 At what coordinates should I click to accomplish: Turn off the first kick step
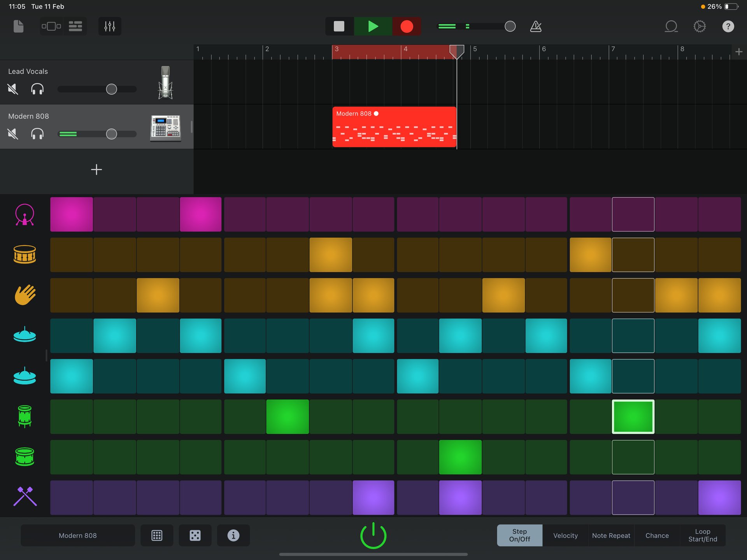(x=72, y=214)
